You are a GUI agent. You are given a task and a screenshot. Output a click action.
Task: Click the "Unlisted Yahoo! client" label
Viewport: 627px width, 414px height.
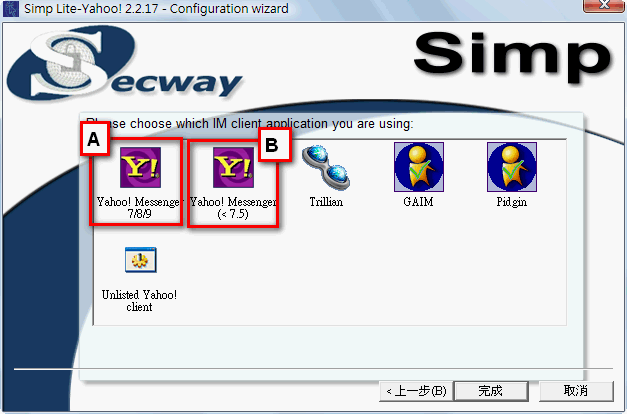140,301
